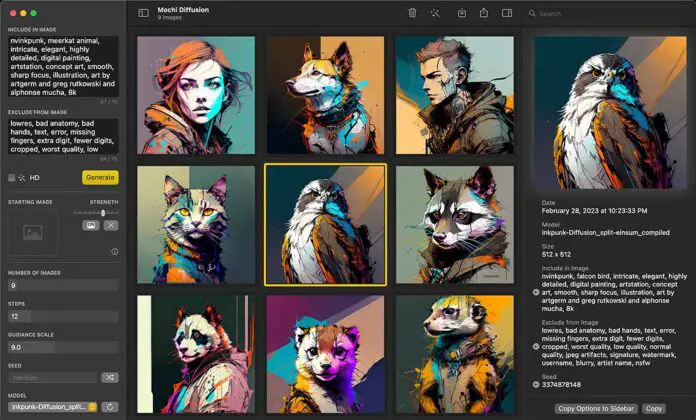Viewport: 696px width, 420px height.
Task: Refresh the model list icon
Action: tap(110, 407)
